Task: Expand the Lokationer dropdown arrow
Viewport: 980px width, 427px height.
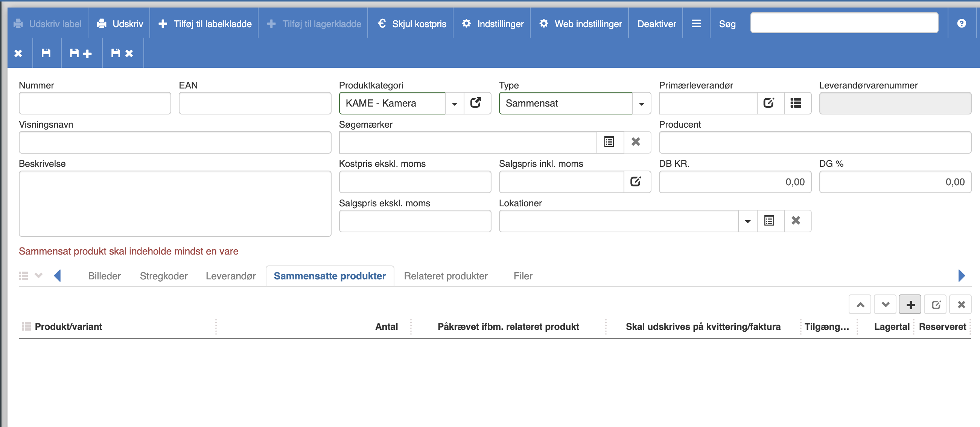Action: pyautogui.click(x=747, y=221)
